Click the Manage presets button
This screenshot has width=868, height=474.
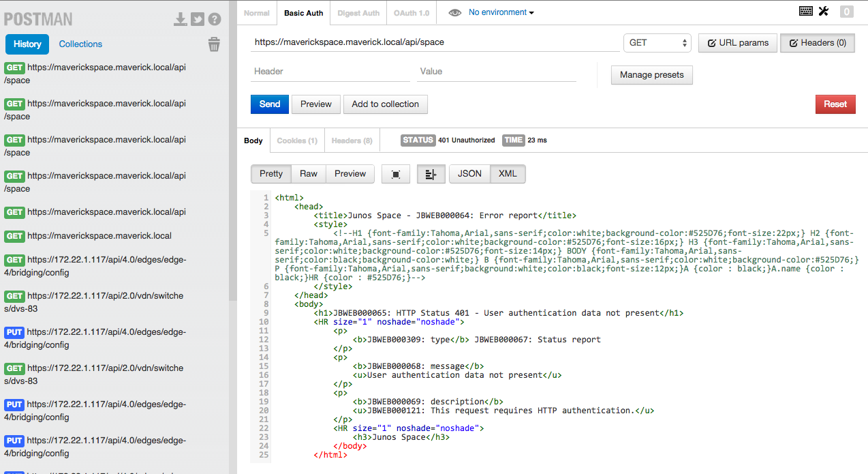click(652, 75)
